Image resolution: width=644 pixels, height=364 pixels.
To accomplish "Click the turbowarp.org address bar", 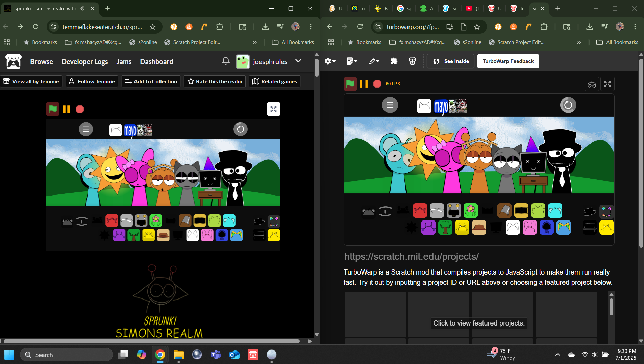I will [413, 27].
